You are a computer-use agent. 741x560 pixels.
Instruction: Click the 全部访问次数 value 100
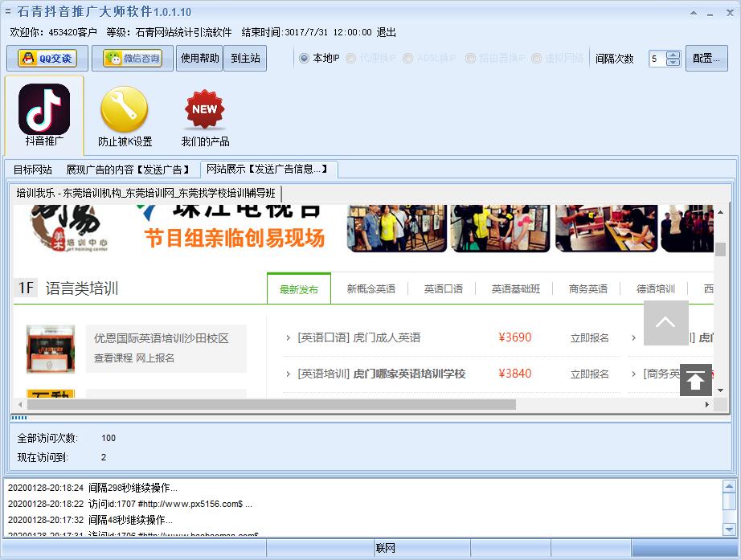coord(108,438)
